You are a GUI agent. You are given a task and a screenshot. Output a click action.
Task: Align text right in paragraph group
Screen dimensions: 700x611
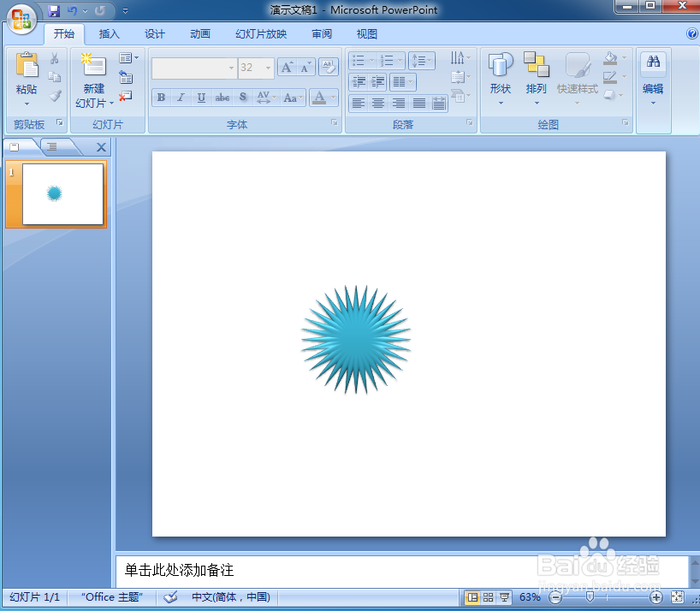coord(398,104)
